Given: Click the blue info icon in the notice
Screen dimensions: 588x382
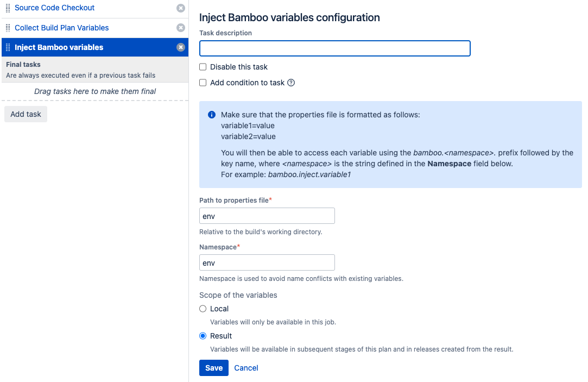Looking at the screenshot, I should [x=212, y=115].
